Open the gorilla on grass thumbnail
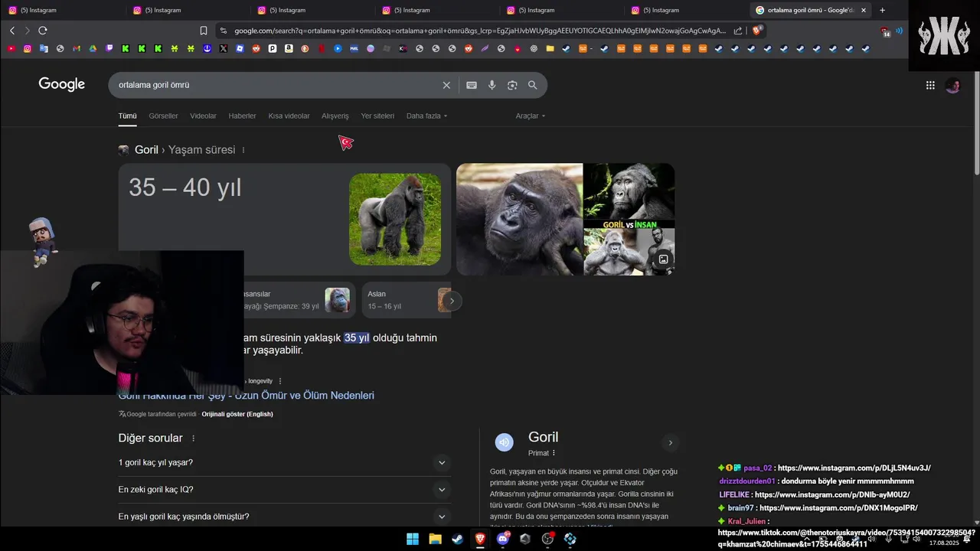Viewport: 980px width, 551px height. pos(395,219)
